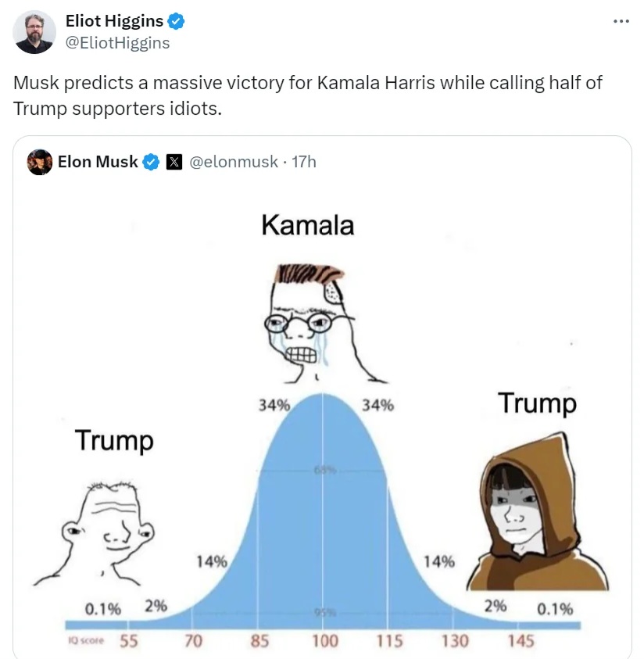Click the black X affiliation badge
This screenshot has height=659, width=644.
click(x=174, y=162)
